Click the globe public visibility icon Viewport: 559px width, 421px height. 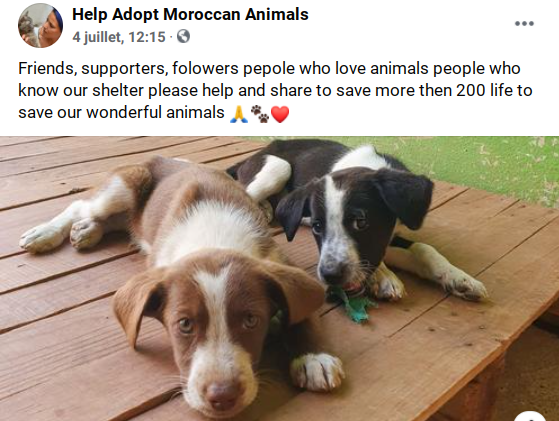(183, 36)
